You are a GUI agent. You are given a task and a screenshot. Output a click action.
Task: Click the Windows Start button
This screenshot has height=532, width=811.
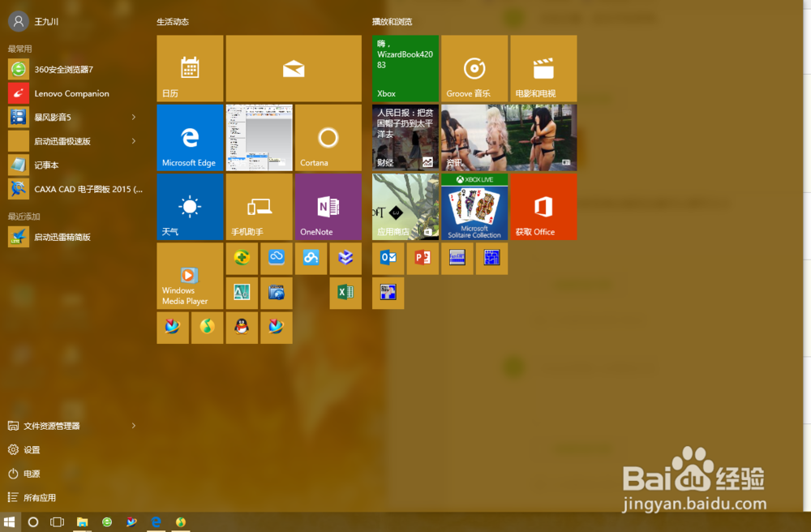pyautogui.click(x=9, y=522)
